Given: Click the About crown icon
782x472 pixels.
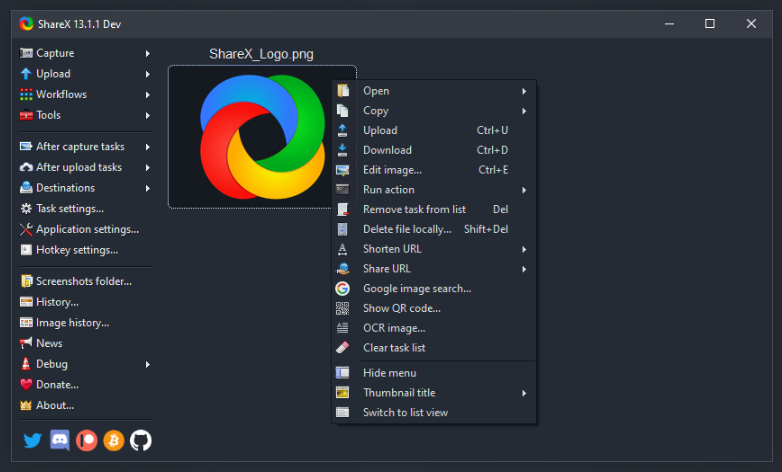Looking at the screenshot, I should [26, 406].
